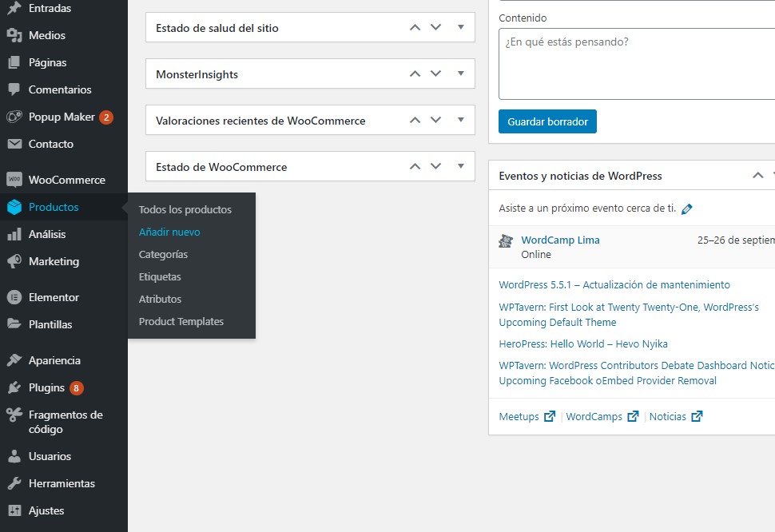Open the WordCamp Lima event link

[560, 240]
